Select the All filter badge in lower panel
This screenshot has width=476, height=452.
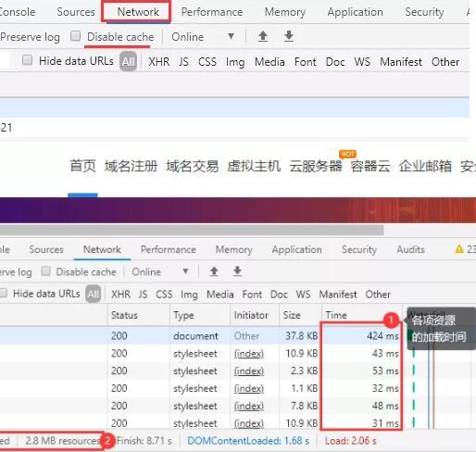pos(93,294)
